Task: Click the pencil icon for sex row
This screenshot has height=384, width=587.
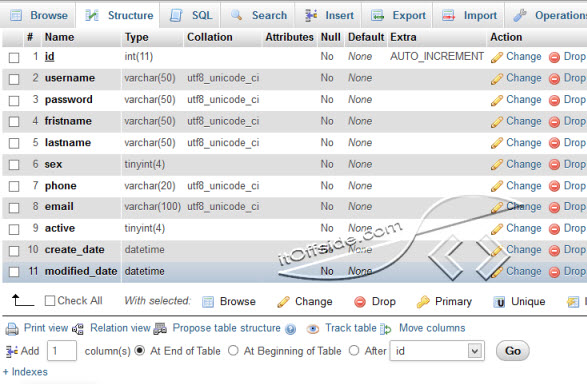Action: click(497, 165)
